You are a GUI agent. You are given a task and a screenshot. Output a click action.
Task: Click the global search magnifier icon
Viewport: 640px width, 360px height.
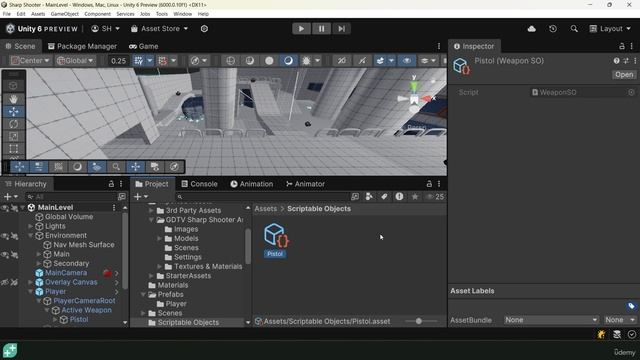click(574, 29)
